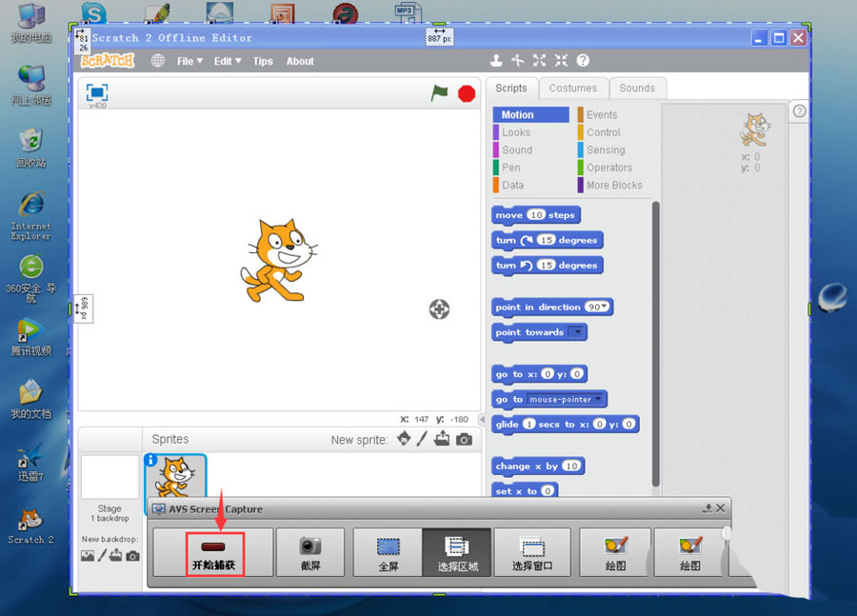Click the red stop sign button
Screen dimensions: 857x616
click(467, 93)
